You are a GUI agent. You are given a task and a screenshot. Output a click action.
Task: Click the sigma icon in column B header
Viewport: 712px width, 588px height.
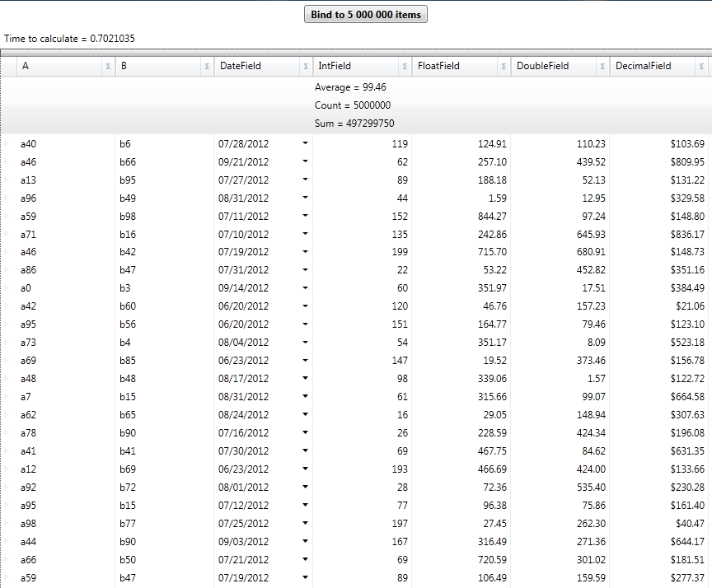click(x=207, y=66)
